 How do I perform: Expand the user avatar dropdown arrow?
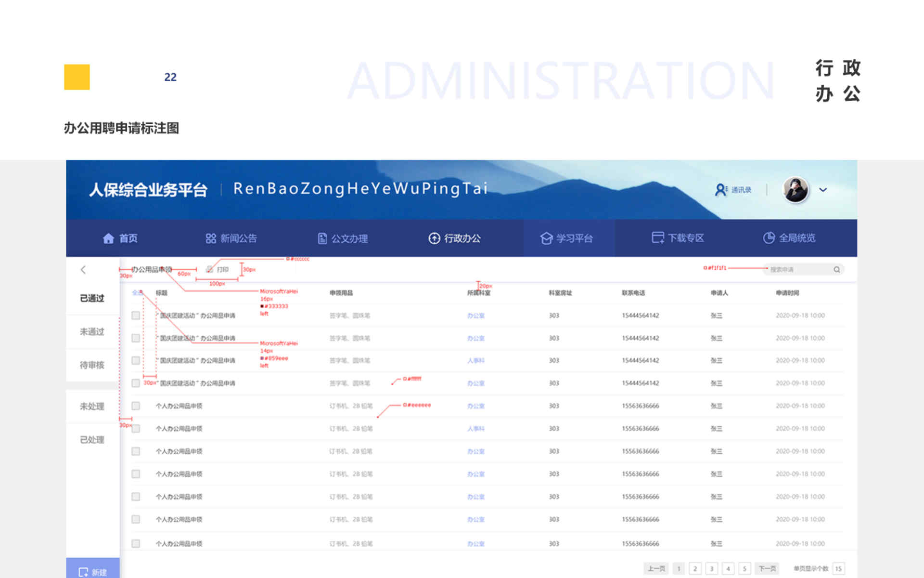tap(823, 190)
